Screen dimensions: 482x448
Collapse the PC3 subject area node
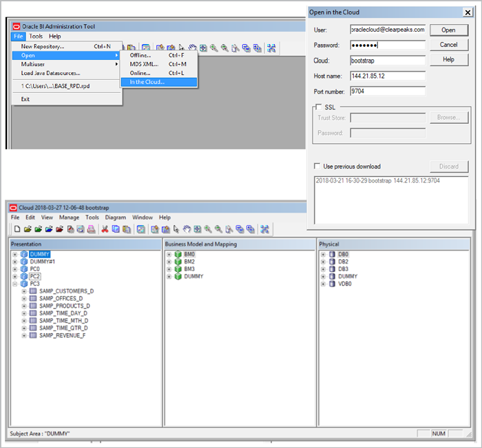14,284
